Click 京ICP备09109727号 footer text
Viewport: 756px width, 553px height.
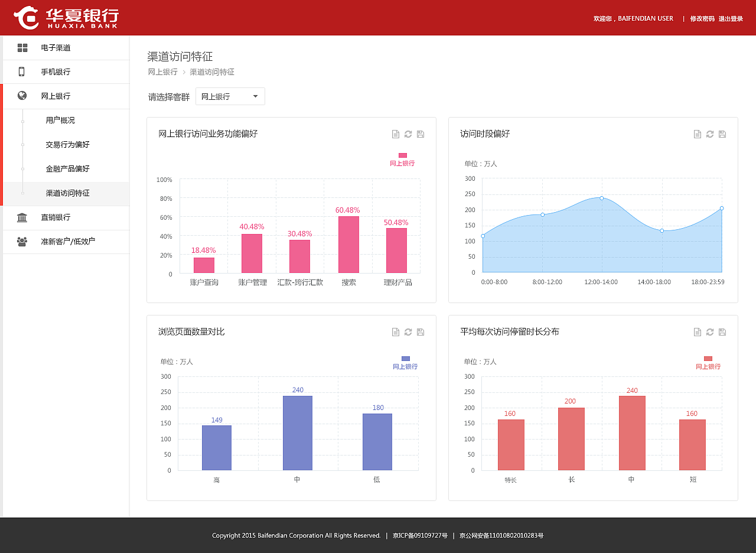(x=420, y=536)
